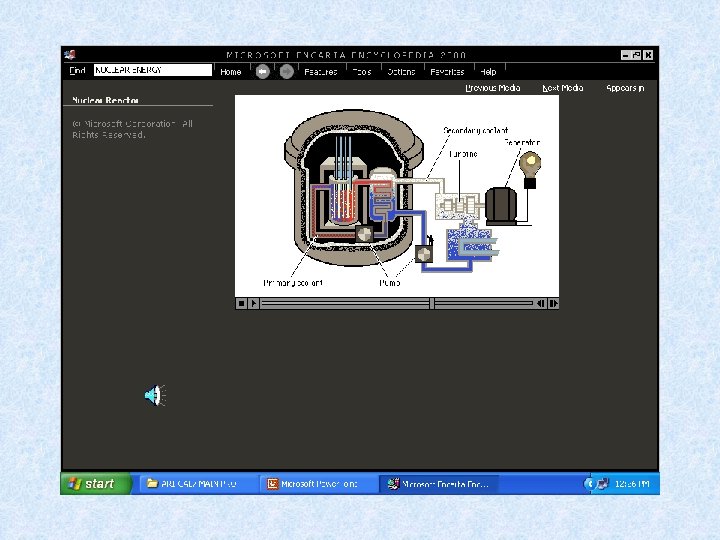
Task: Click the Next Media link
Action: click(562, 88)
